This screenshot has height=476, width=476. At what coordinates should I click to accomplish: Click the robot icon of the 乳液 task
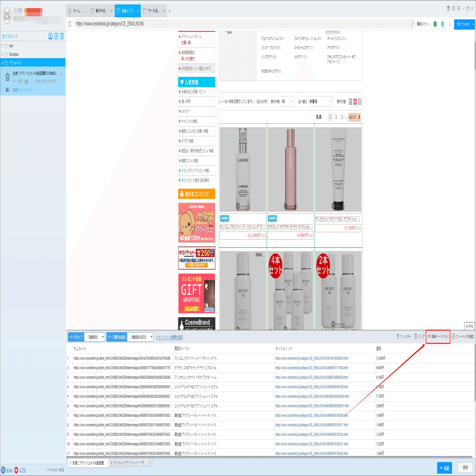click(x=7, y=77)
